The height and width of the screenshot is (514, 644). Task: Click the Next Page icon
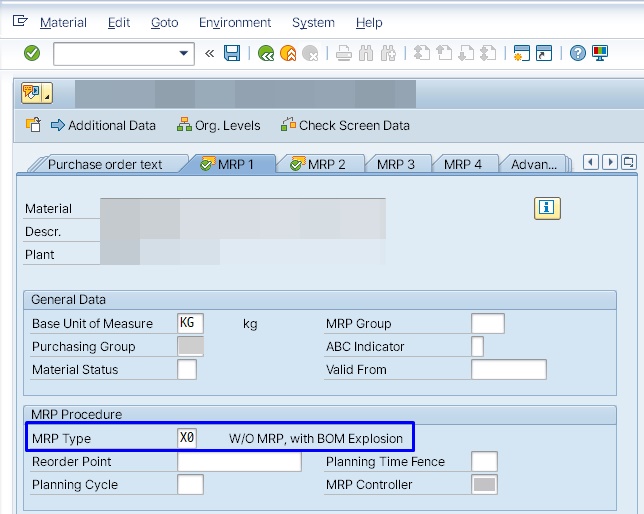[466, 53]
